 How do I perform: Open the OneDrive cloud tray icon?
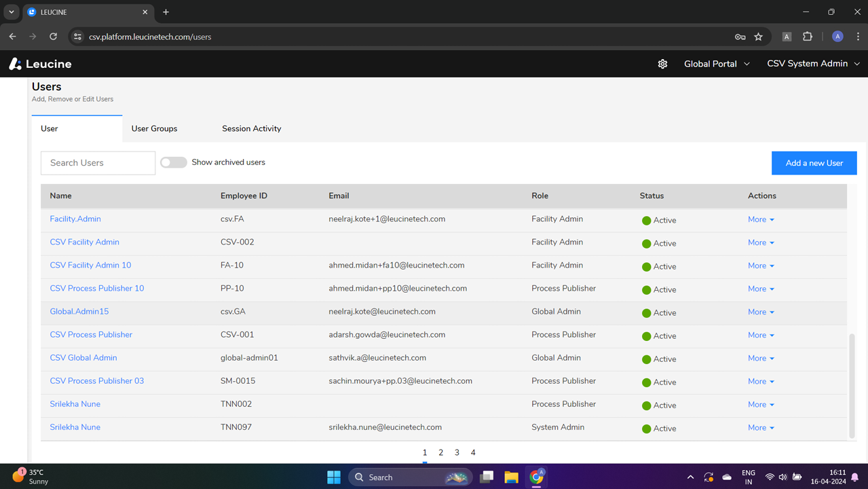(x=727, y=477)
